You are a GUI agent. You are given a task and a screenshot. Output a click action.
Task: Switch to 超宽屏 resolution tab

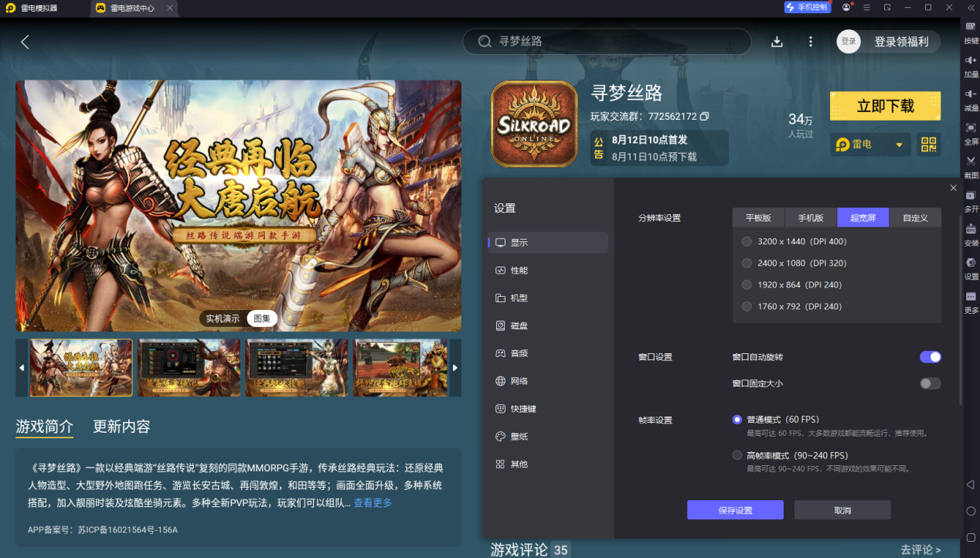tap(863, 217)
